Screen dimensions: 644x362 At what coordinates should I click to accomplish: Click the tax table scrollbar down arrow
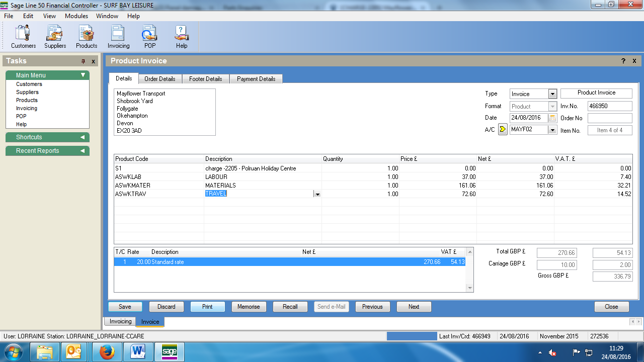pyautogui.click(x=470, y=288)
